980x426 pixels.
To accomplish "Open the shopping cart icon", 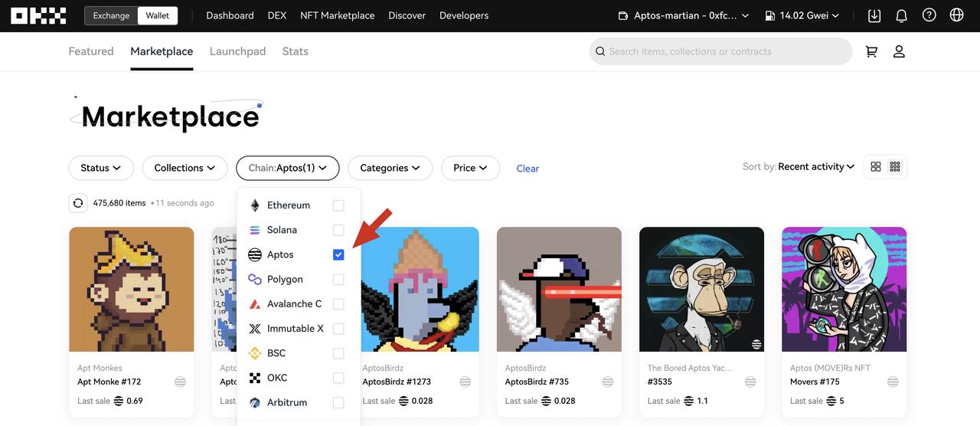I will coord(871,51).
